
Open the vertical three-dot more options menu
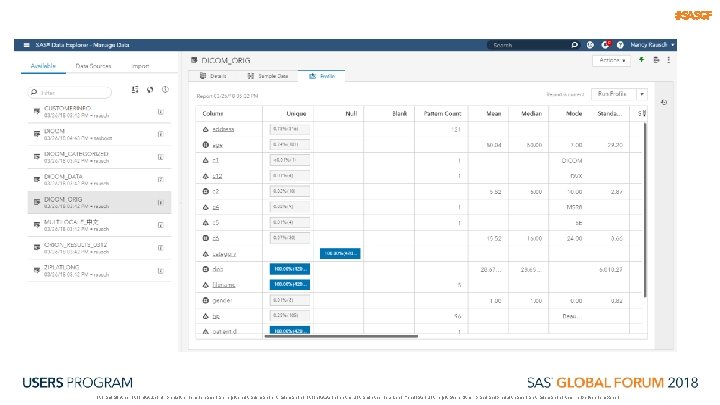pos(669,60)
